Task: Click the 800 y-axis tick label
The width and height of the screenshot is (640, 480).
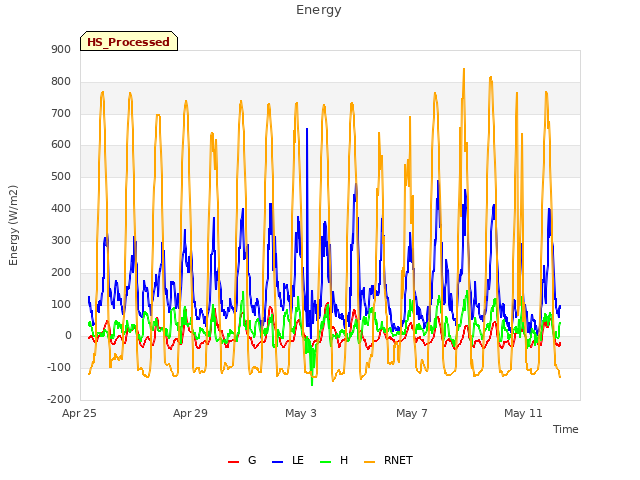Action: (61, 81)
